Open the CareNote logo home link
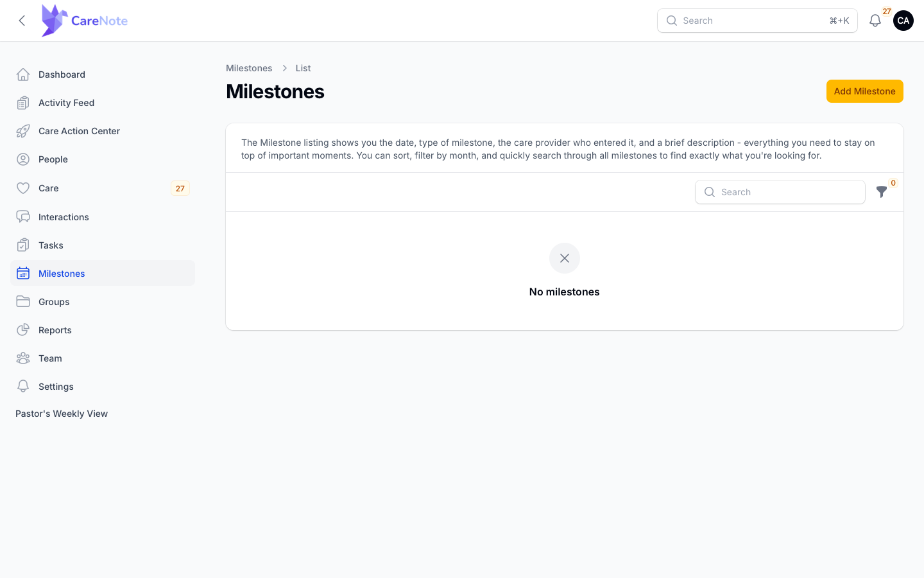The height and width of the screenshot is (578, 924). click(84, 21)
